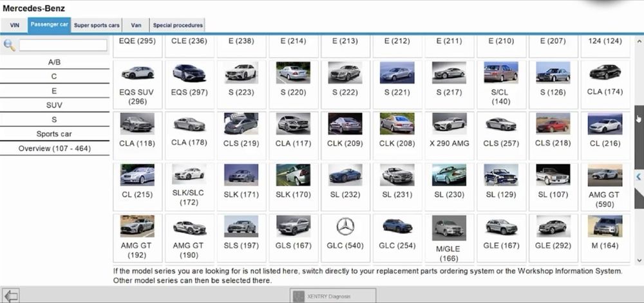Pick the SL (107) classic tile
The width and height of the screenshot is (644, 303).
[x=553, y=187]
